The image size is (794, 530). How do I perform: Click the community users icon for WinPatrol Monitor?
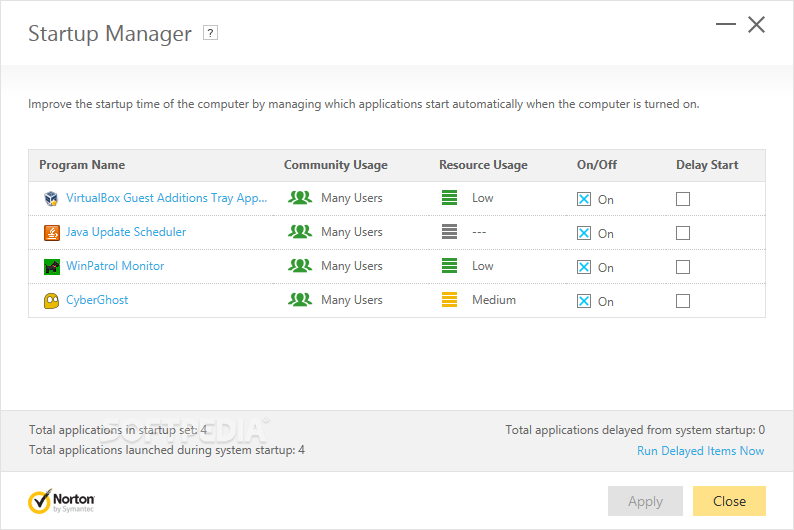300,266
